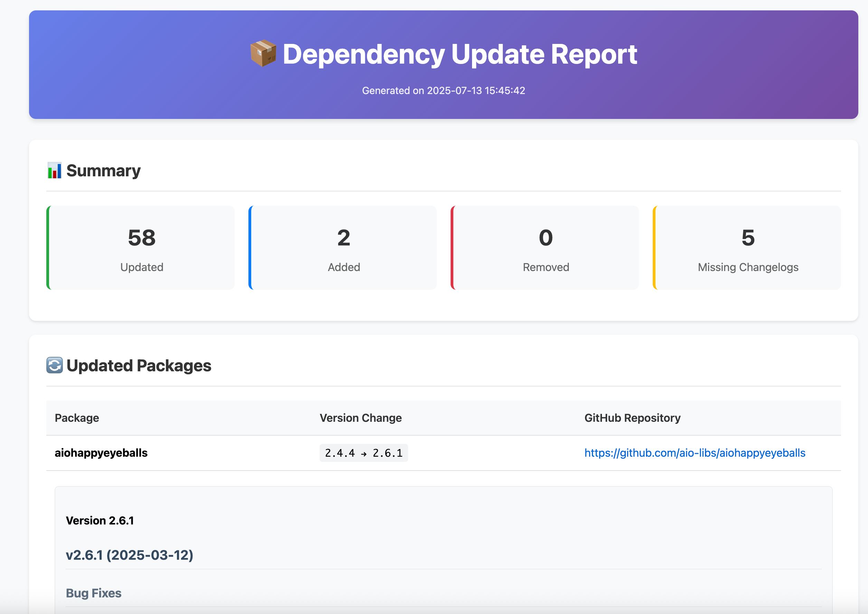Click the Version Change column header
This screenshot has height=614, width=868.
pyautogui.click(x=361, y=418)
